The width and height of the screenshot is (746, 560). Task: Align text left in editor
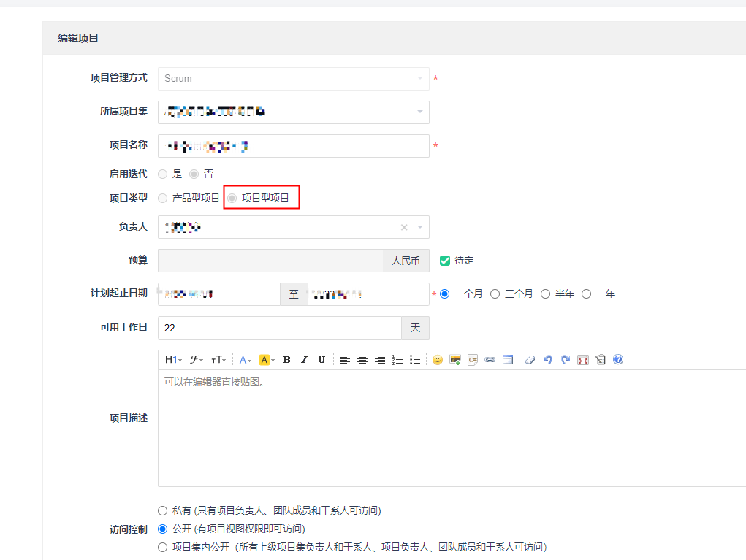click(x=345, y=360)
